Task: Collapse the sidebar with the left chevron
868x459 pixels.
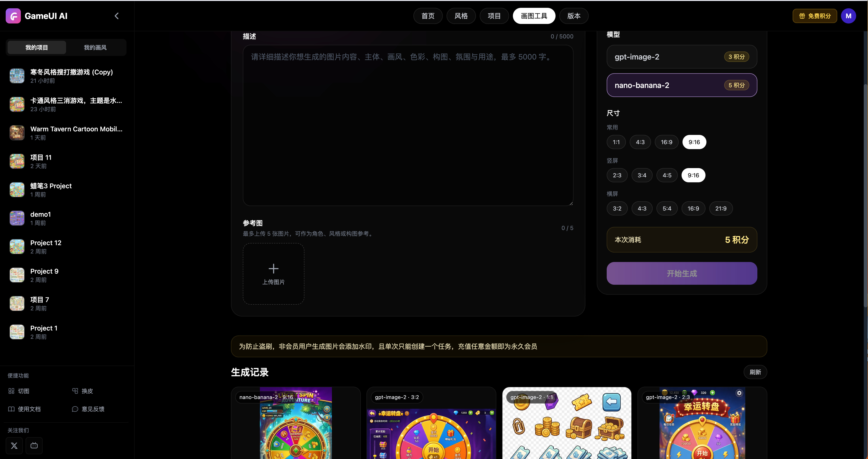Action: (x=117, y=16)
